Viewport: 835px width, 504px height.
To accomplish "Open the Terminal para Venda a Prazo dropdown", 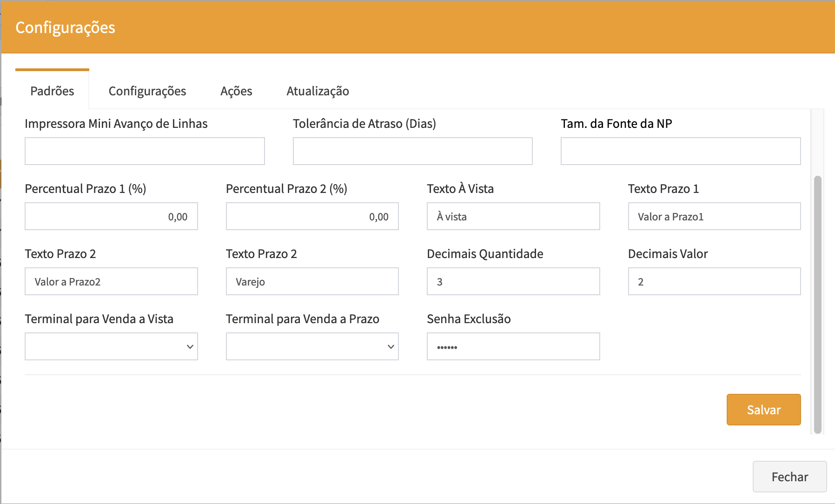I will coord(312,346).
